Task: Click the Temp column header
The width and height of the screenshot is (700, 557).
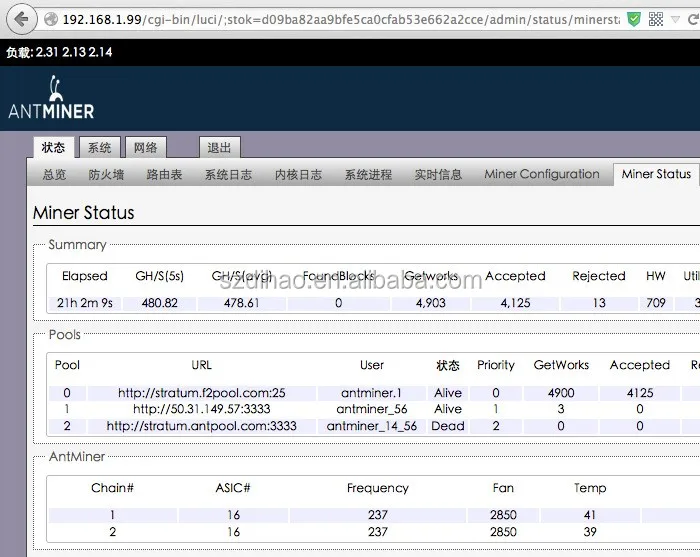Action: click(590, 488)
